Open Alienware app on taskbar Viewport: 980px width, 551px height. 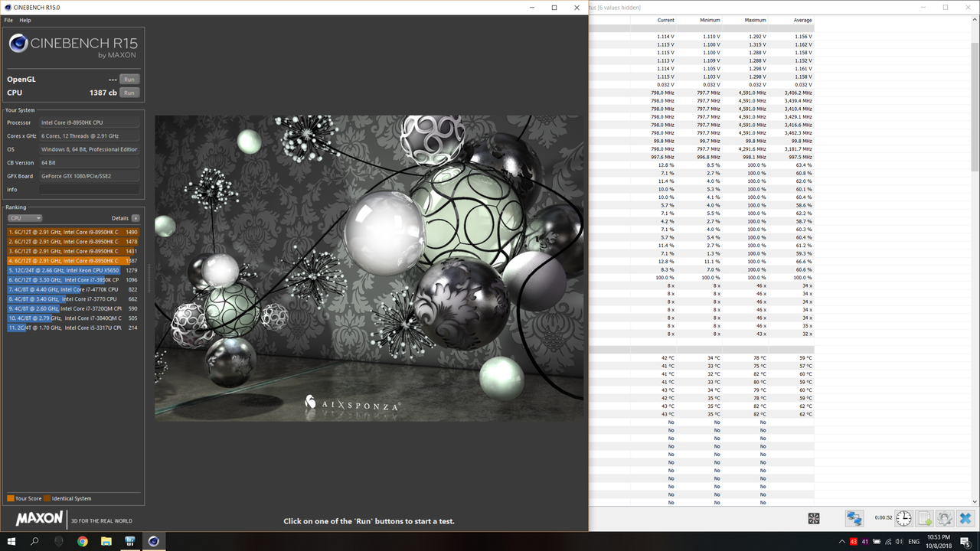(59, 541)
